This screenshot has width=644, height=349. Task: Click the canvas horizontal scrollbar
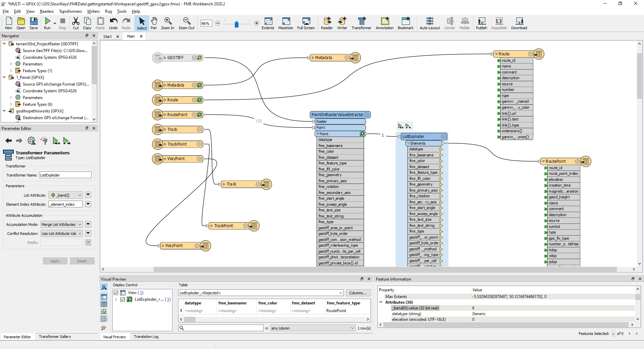[x=385, y=269]
